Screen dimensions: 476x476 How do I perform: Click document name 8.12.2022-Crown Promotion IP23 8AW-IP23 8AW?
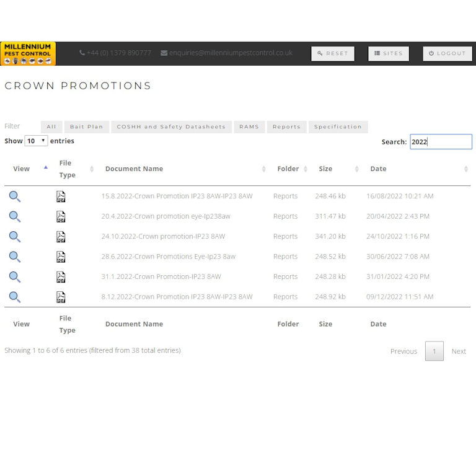pyautogui.click(x=177, y=297)
